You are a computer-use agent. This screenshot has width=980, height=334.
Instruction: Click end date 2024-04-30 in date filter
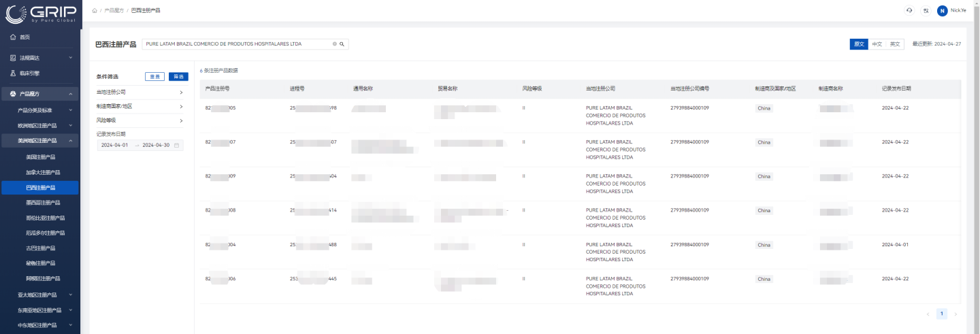coord(156,145)
